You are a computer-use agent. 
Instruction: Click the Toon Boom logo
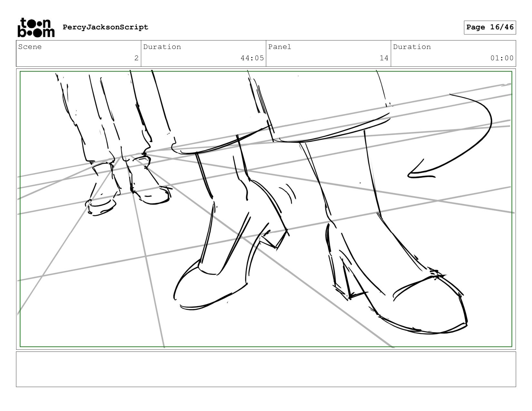36,28
